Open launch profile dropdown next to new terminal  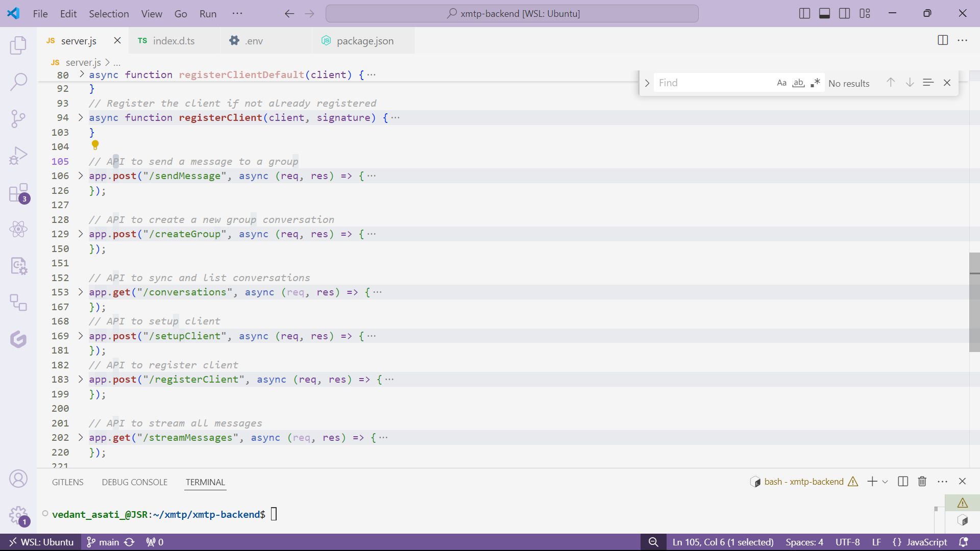[x=885, y=481]
